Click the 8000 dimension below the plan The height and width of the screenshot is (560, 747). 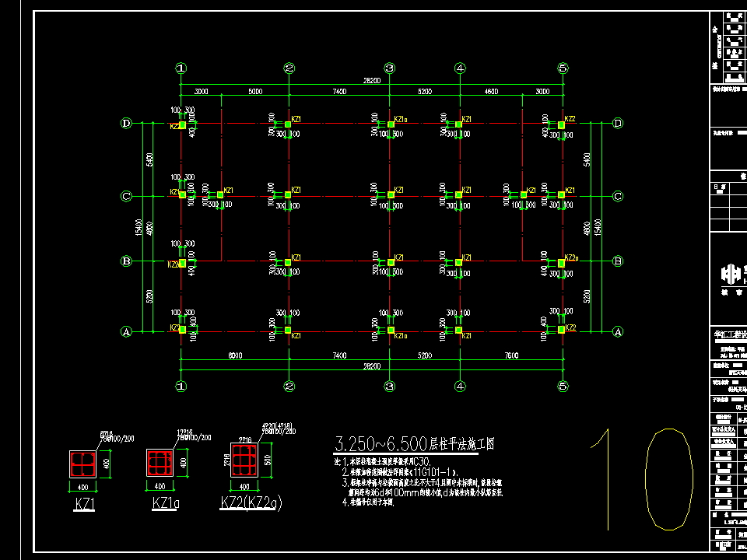coord(235,355)
